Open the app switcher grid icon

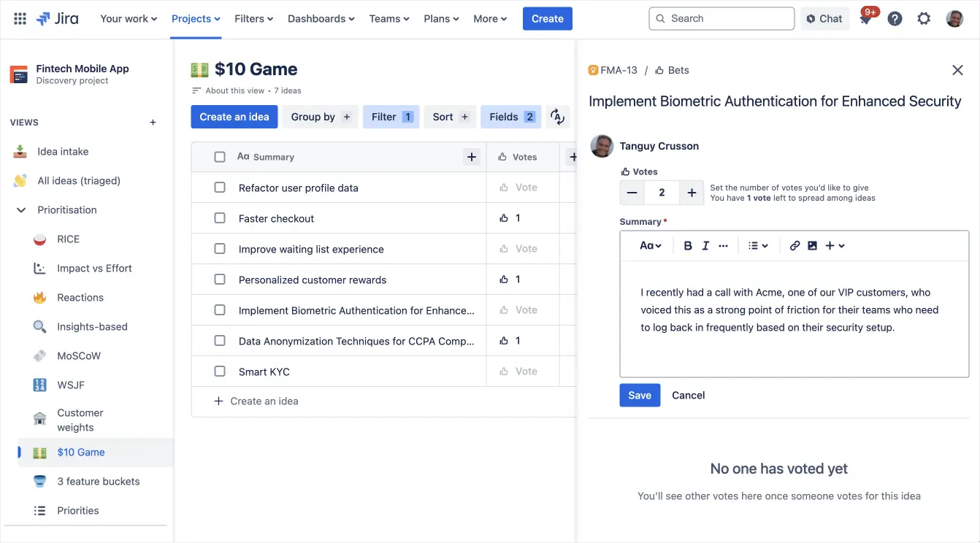tap(20, 19)
